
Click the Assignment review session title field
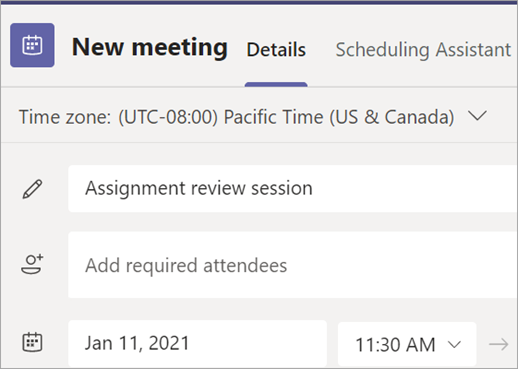pos(293,188)
